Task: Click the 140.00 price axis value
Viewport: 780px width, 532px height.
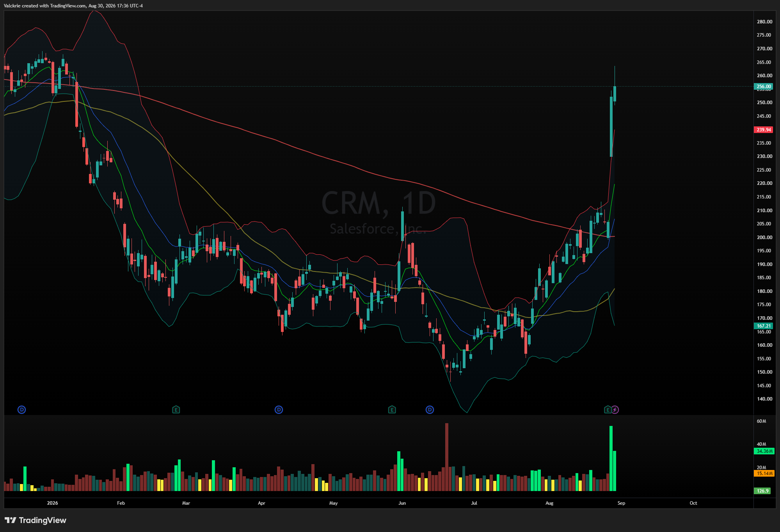Action: pos(764,399)
